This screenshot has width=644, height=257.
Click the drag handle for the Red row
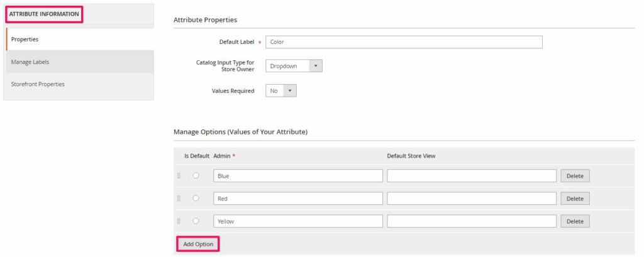coord(179,199)
